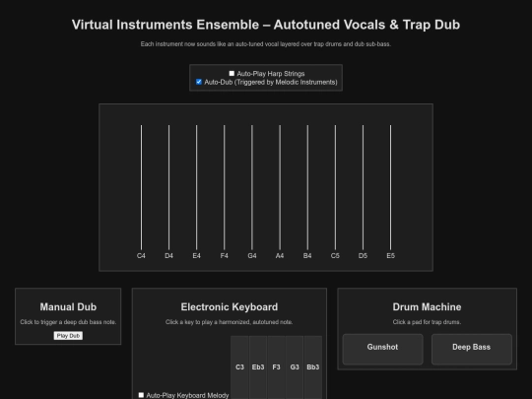Click the Manual Dub heading
This screenshot has height=399, width=532.
pyautogui.click(x=68, y=306)
